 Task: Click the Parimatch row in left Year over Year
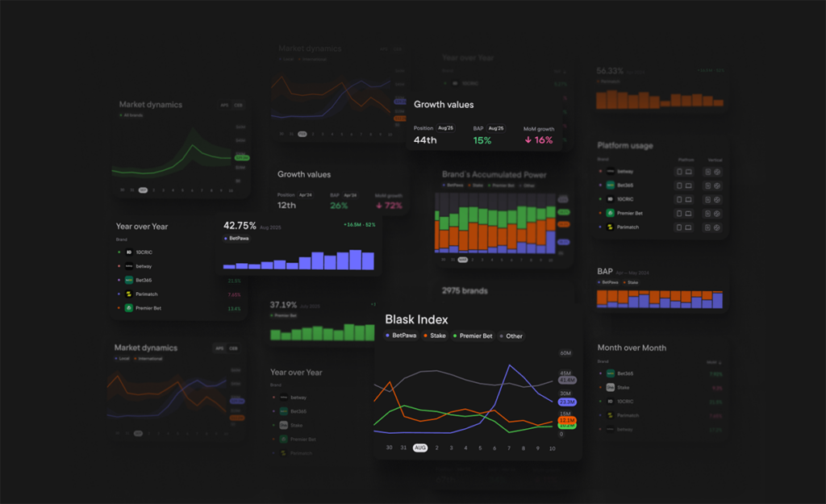[179, 294]
